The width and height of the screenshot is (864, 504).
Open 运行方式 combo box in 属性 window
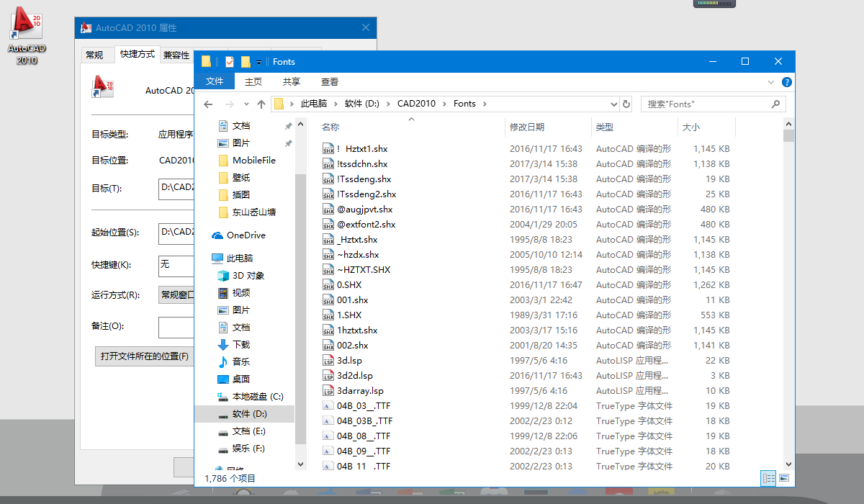point(176,295)
